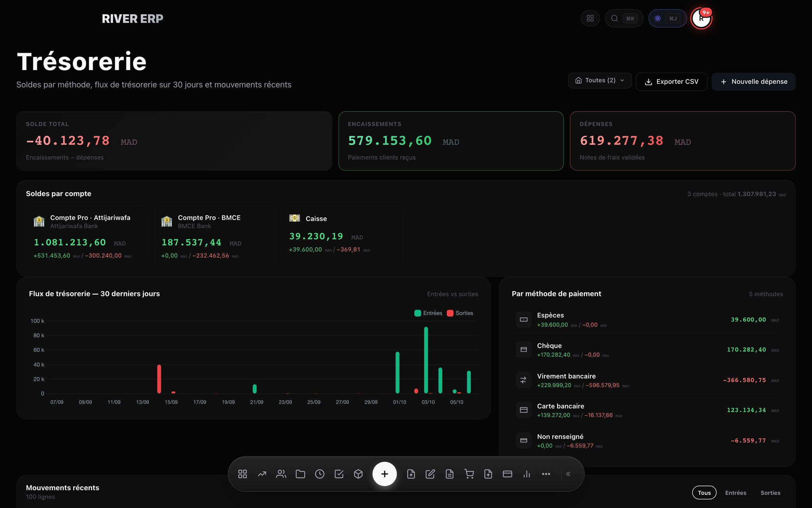The width and height of the screenshot is (812, 508).
Task: Click the Nouvelle dépense button
Action: click(753, 82)
